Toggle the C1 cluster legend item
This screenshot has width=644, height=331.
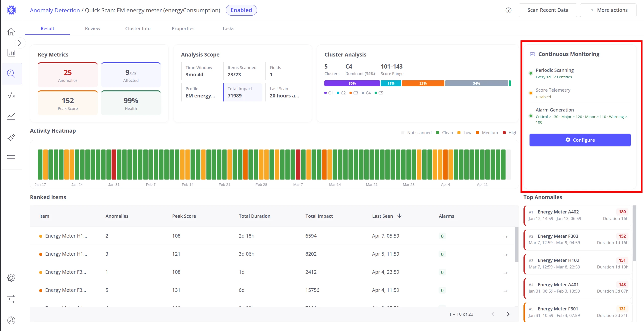(x=329, y=93)
